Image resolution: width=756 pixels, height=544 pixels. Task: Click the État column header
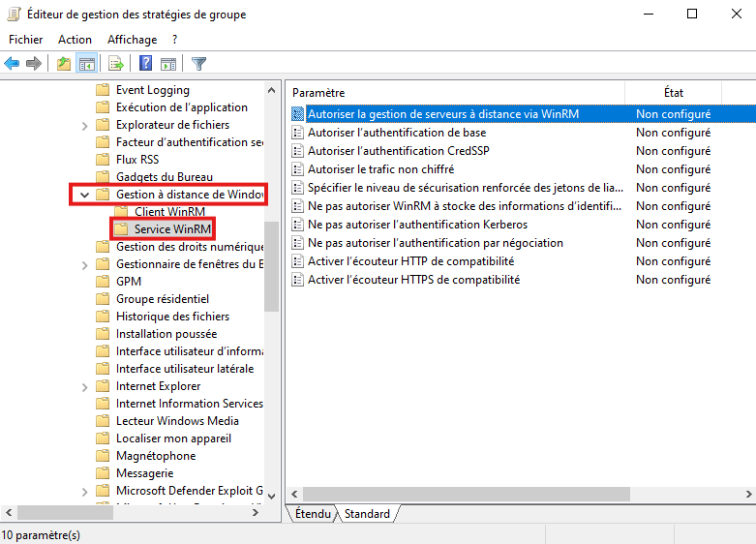(674, 92)
